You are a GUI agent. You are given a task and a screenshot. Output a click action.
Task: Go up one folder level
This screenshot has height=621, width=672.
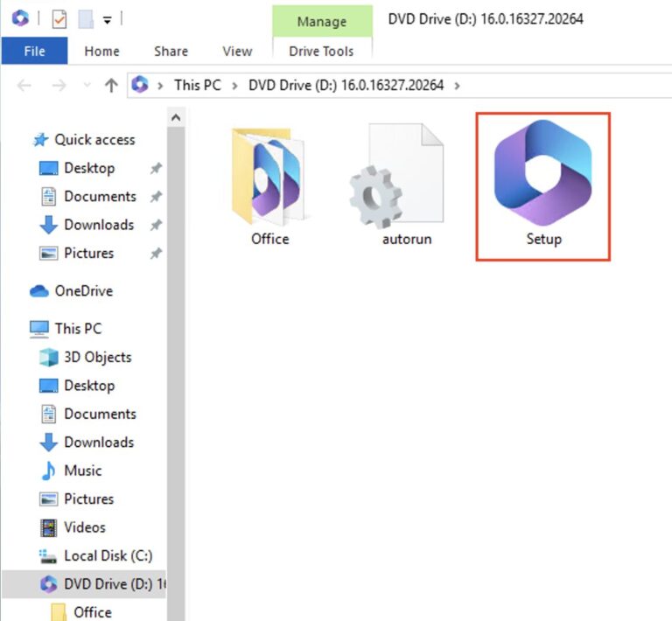click(111, 85)
